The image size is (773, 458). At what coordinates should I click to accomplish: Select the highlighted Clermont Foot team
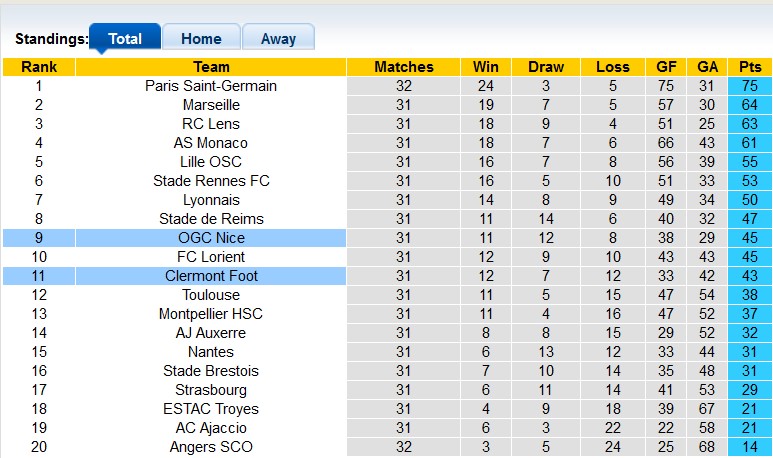tap(211, 276)
